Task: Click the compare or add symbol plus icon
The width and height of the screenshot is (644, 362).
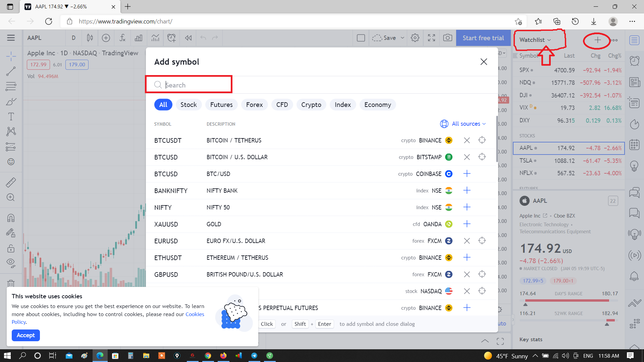Action: 106,38
